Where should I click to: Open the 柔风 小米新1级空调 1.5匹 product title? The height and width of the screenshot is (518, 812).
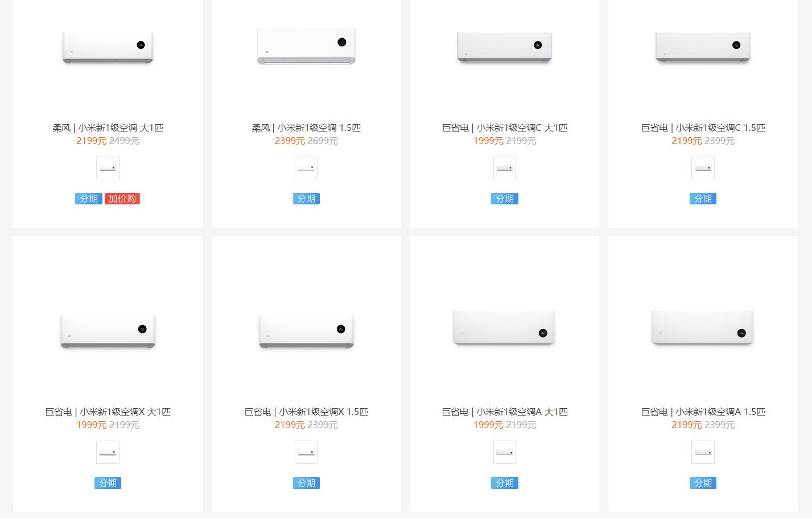point(306,128)
